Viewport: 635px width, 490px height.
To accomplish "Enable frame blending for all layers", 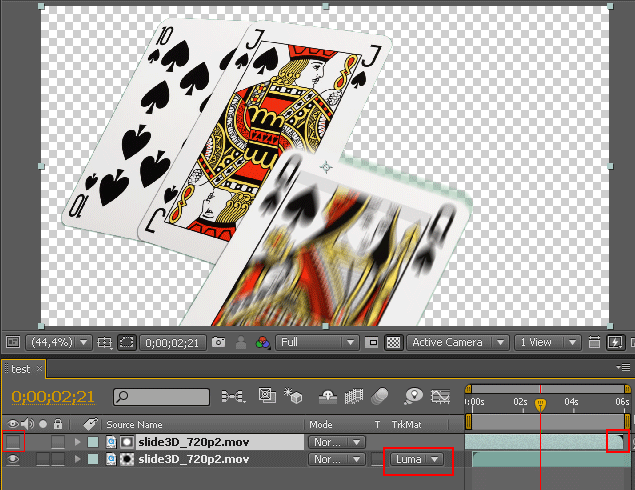I will pyautogui.click(x=354, y=396).
